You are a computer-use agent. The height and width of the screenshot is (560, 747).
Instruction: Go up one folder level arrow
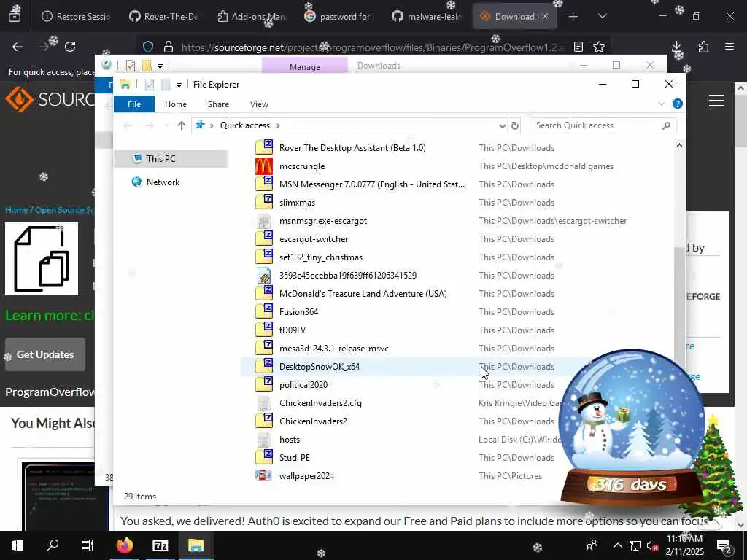pyautogui.click(x=181, y=125)
